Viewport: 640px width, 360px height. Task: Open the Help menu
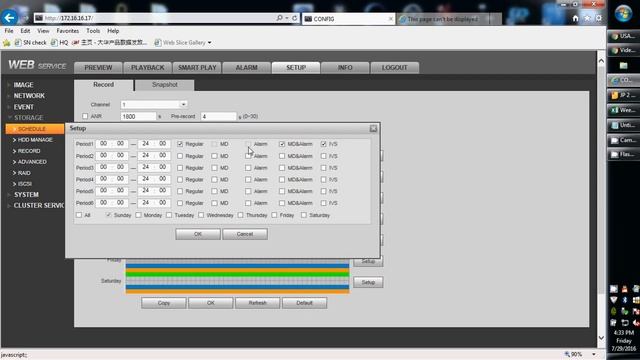point(113,31)
